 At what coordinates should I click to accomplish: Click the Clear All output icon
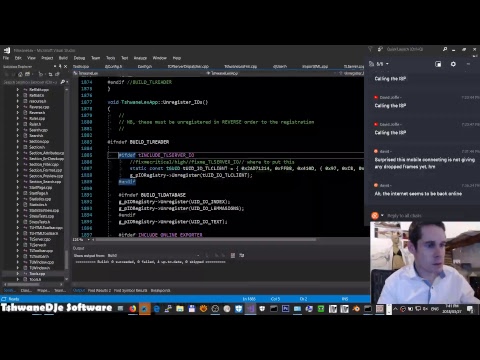point(233,255)
